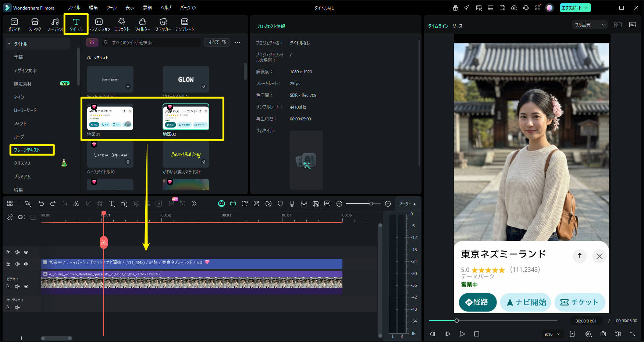Mute the ビデオ 1 track speaker icon
Screen dimensions: 644x342
[x=17, y=286]
